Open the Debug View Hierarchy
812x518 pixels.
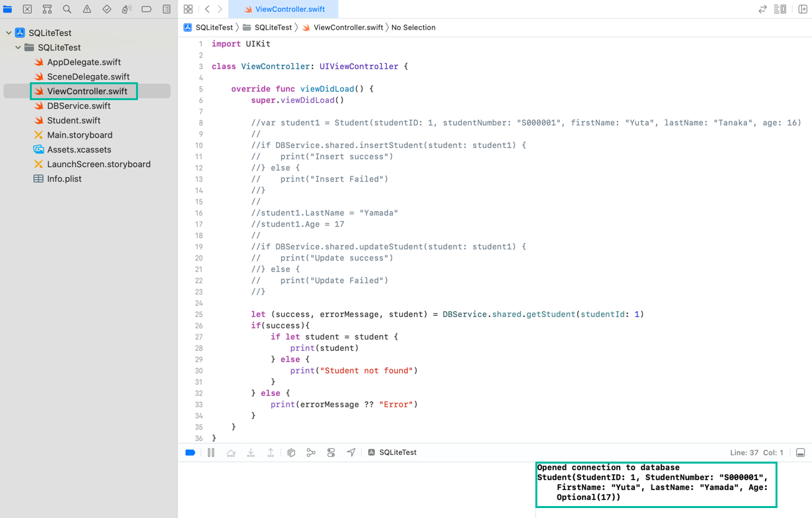point(291,452)
